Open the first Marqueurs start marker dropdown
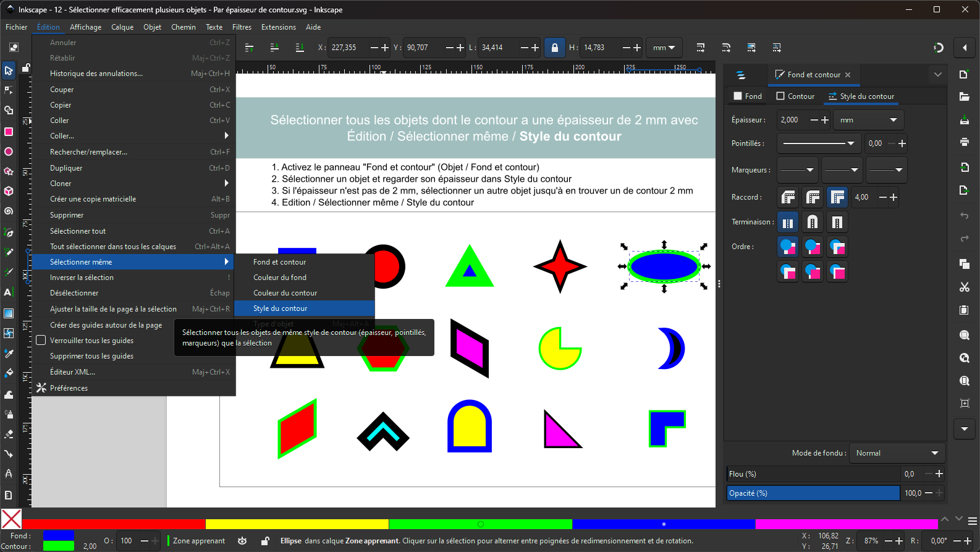 pyautogui.click(x=798, y=170)
